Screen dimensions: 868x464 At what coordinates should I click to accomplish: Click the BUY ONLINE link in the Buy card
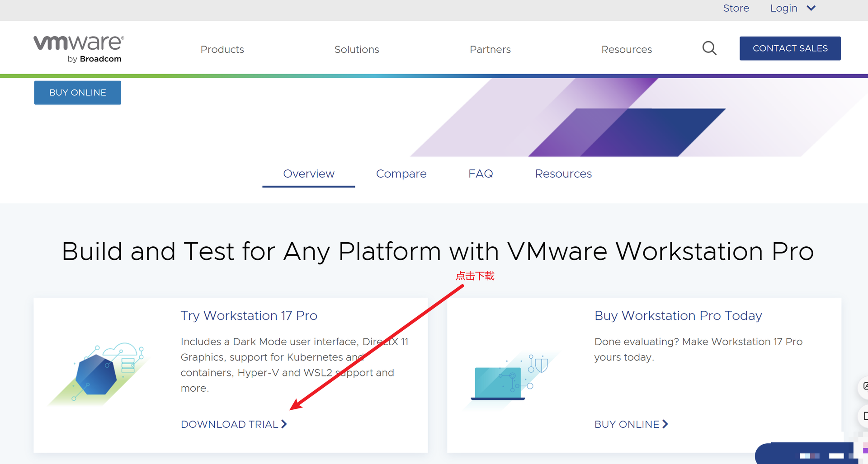coord(631,424)
